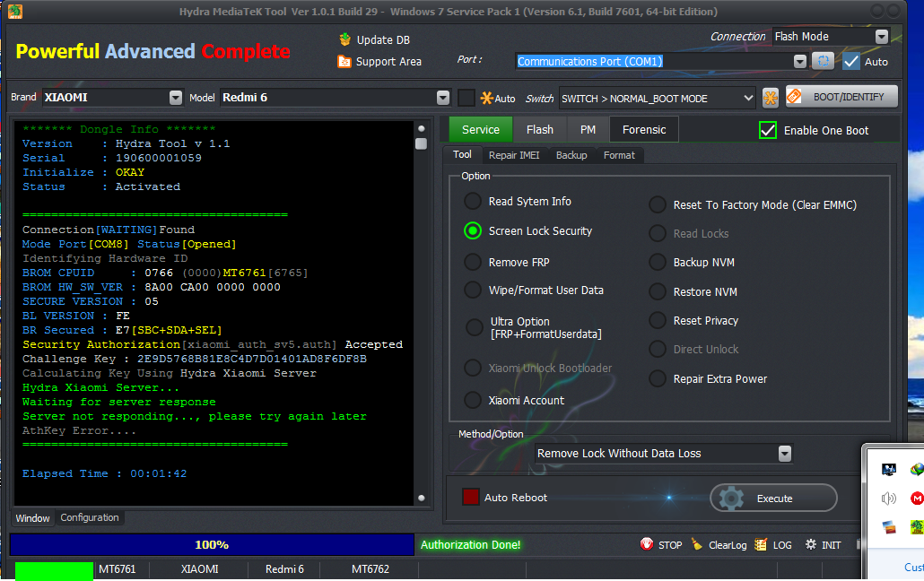Screen dimensions: 924x581
Task: Click the ClearLog button label
Action: tap(728, 545)
